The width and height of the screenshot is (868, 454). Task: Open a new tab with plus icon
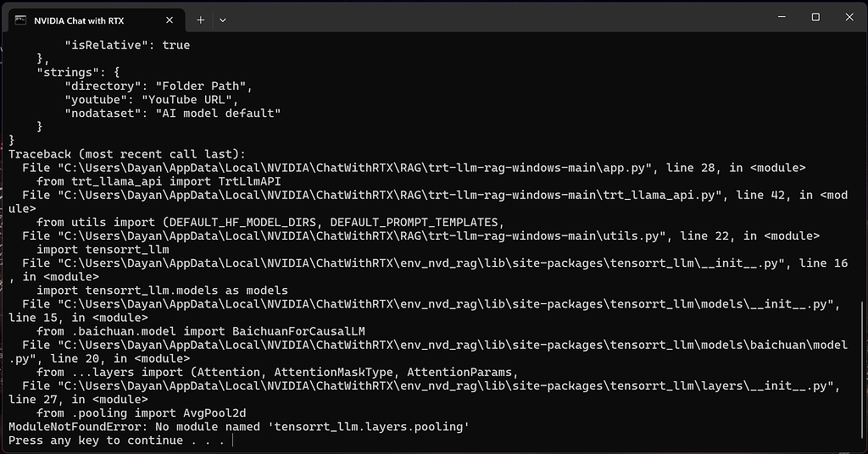click(x=200, y=20)
